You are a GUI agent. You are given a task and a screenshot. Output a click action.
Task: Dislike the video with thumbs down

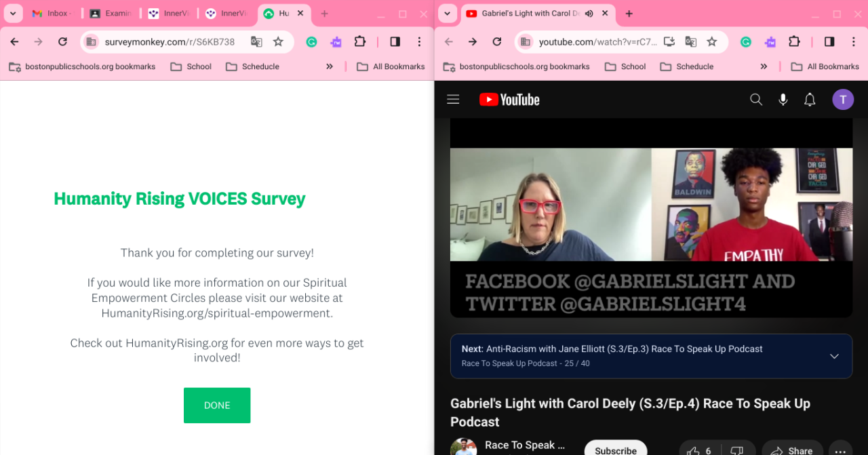click(736, 450)
